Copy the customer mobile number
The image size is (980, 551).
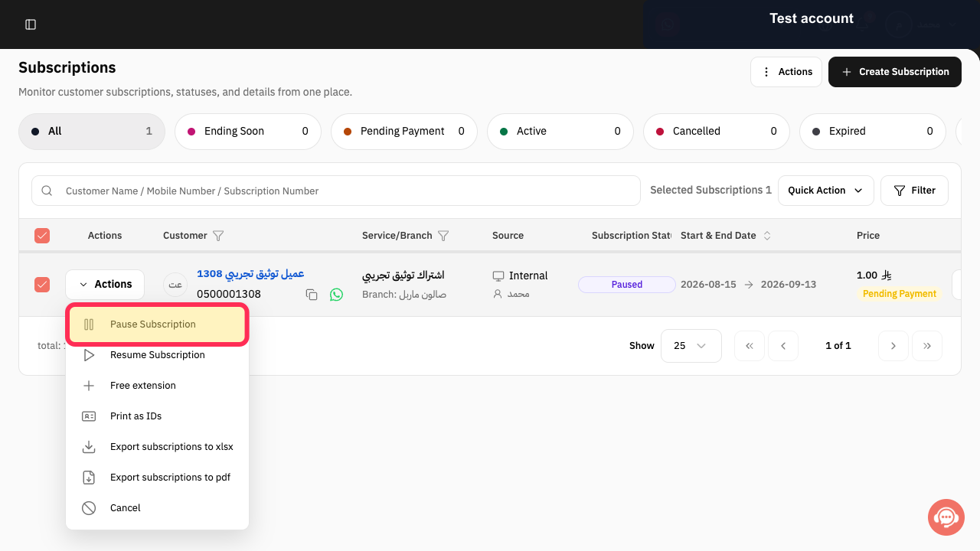[312, 295]
